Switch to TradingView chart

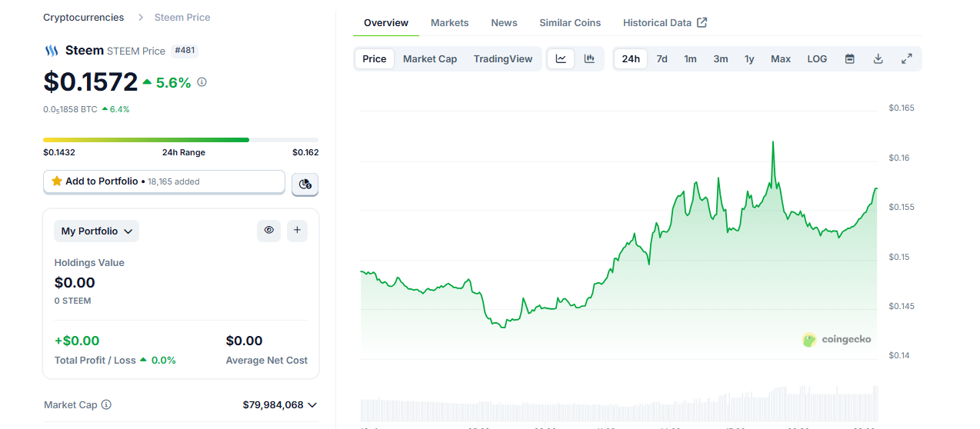point(503,58)
